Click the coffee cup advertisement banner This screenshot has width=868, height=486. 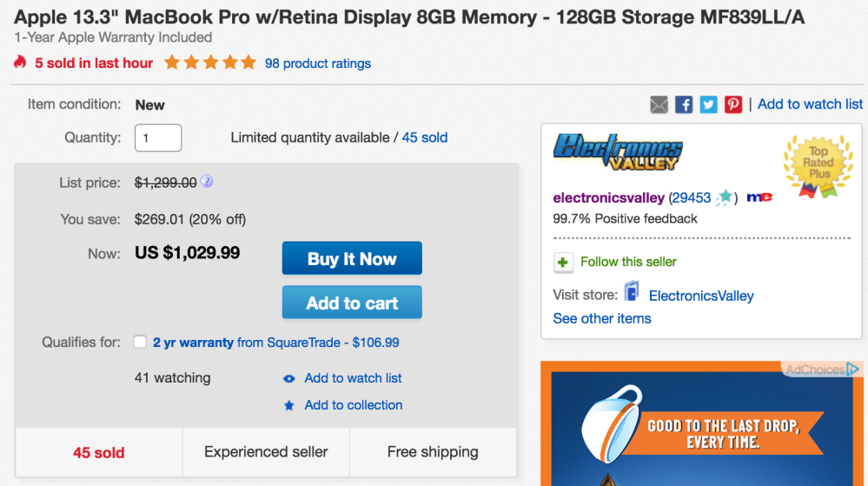(x=702, y=426)
